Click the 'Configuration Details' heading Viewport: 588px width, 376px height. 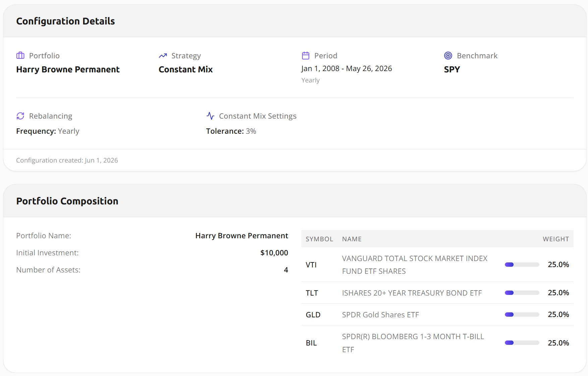(66, 21)
